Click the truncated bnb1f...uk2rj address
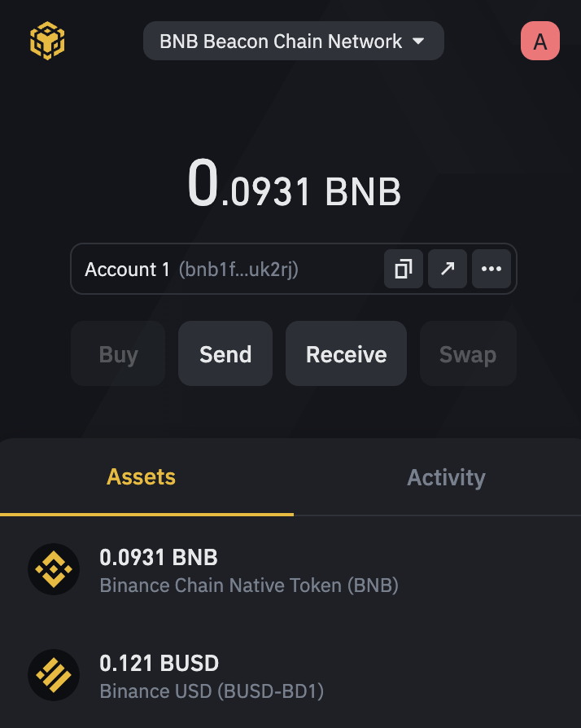The width and height of the screenshot is (581, 728). [x=238, y=270]
